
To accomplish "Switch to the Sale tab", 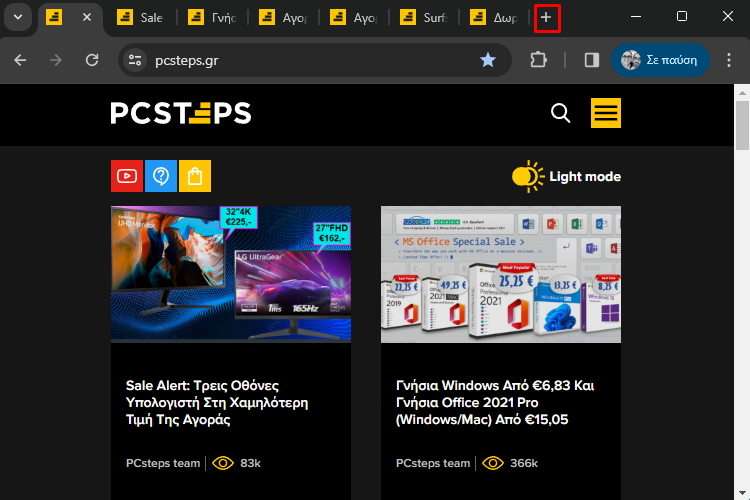I will (x=140, y=18).
